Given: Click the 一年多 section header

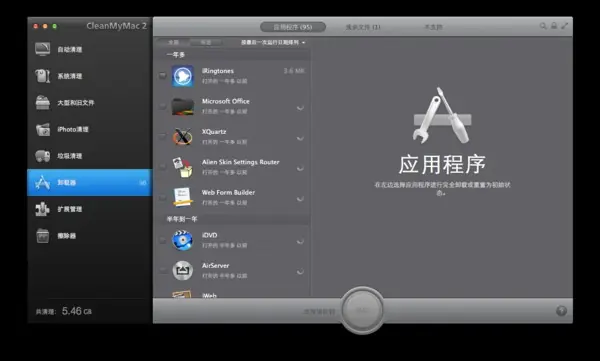Looking at the screenshot, I should 232,55.
